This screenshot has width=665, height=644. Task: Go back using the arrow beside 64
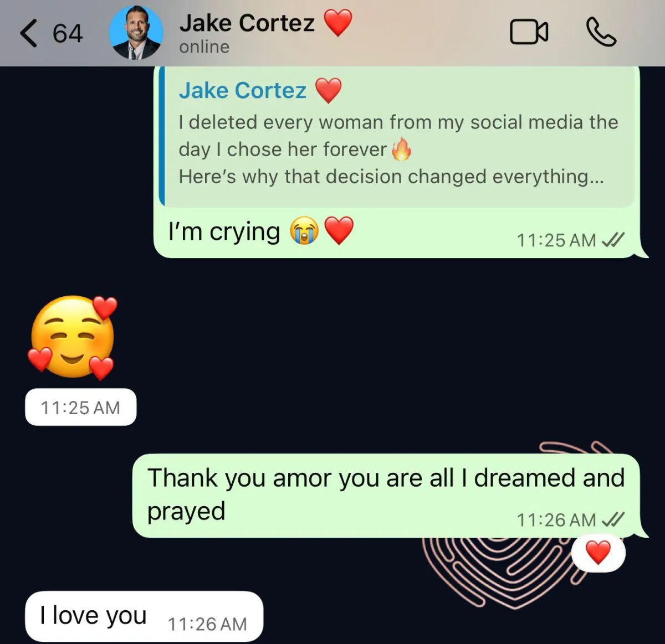29,33
